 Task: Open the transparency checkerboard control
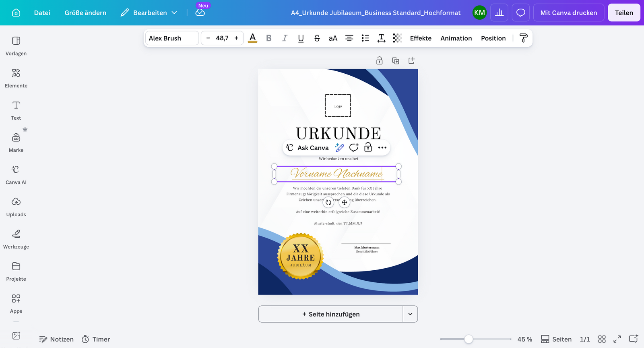pos(397,38)
